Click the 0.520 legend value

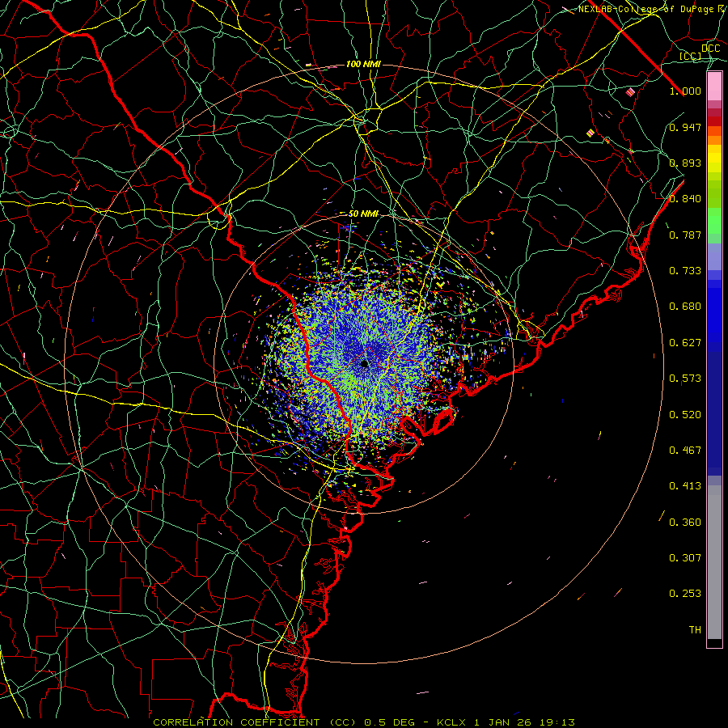[x=685, y=415]
